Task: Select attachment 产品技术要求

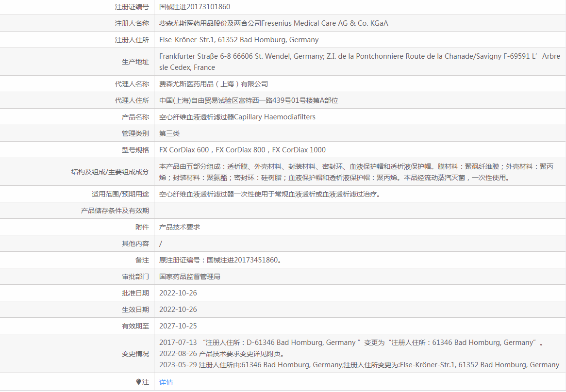Action: 180,227
